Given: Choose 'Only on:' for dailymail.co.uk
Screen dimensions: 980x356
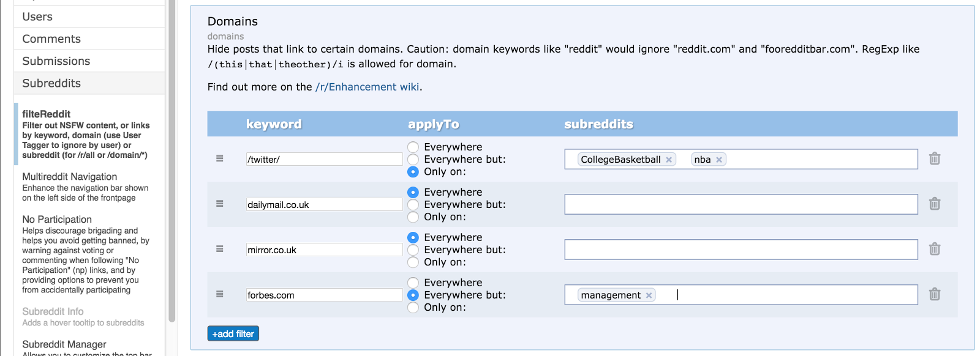Looking at the screenshot, I should point(413,217).
